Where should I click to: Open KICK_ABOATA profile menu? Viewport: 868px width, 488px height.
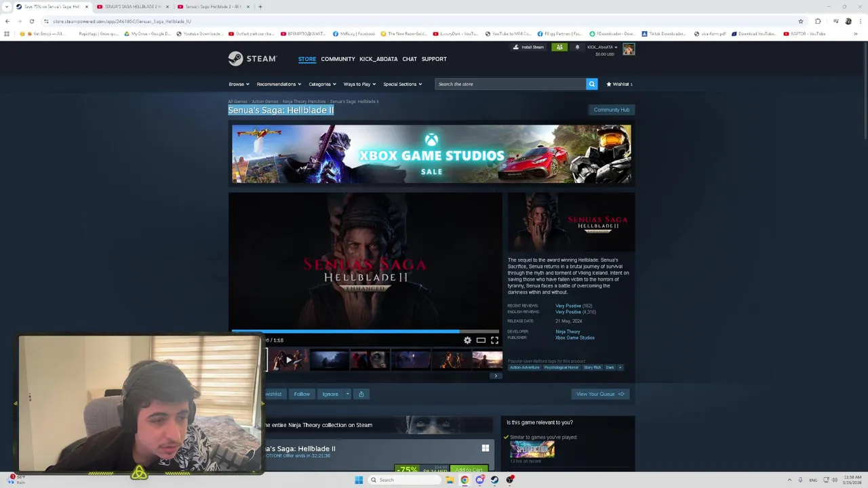tap(378, 59)
